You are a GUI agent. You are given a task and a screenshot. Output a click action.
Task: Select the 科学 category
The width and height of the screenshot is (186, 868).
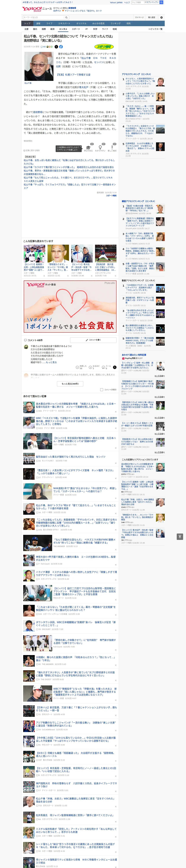click(95, 29)
